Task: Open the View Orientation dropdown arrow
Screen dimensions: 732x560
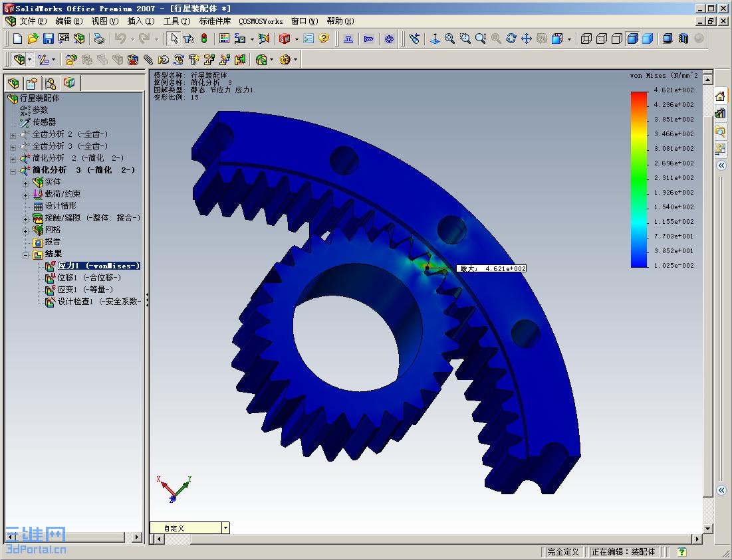Action: click(x=569, y=39)
